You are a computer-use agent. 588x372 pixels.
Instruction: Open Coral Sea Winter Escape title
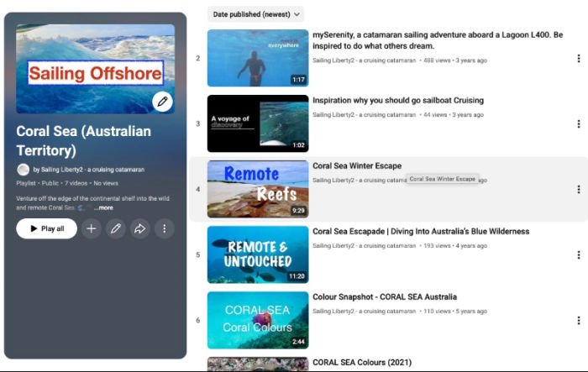[357, 165]
